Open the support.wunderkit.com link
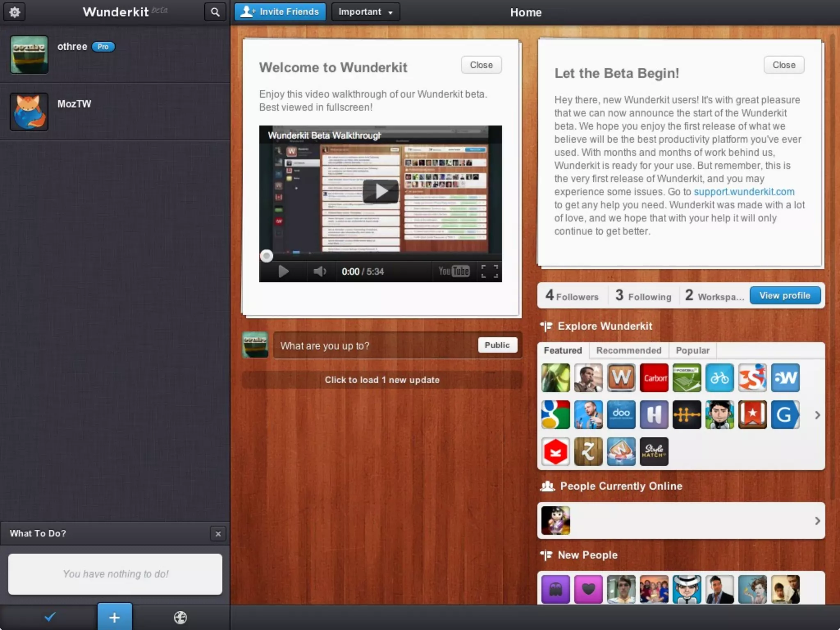The height and width of the screenshot is (630, 840). click(x=744, y=192)
